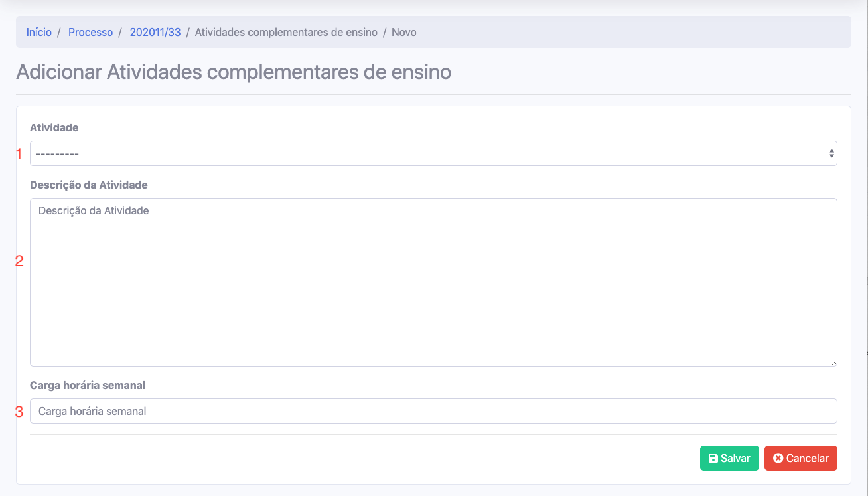
Task: Click the floppy disk icon in Salvar
Action: [713, 459]
